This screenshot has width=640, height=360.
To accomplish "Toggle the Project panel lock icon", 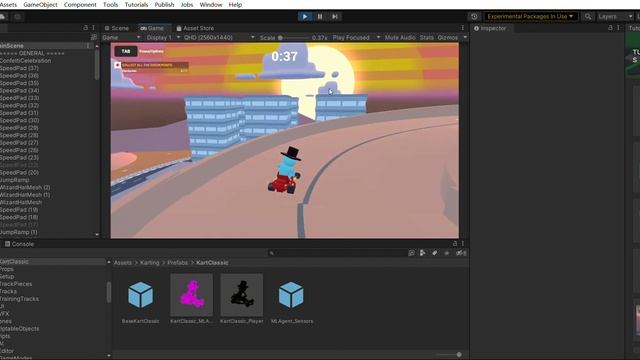I will pyautogui.click(x=455, y=244).
